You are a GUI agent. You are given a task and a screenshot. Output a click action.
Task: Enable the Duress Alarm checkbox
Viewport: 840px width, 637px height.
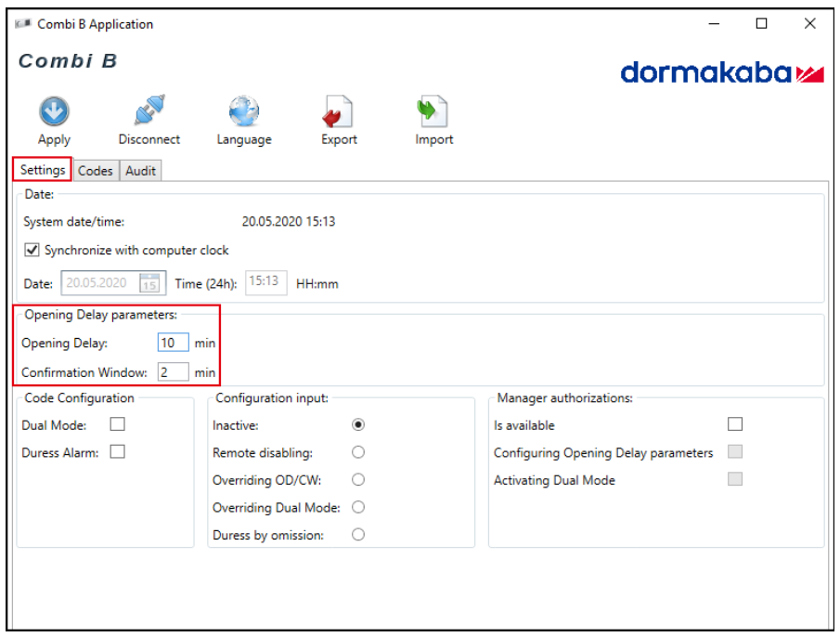(118, 452)
